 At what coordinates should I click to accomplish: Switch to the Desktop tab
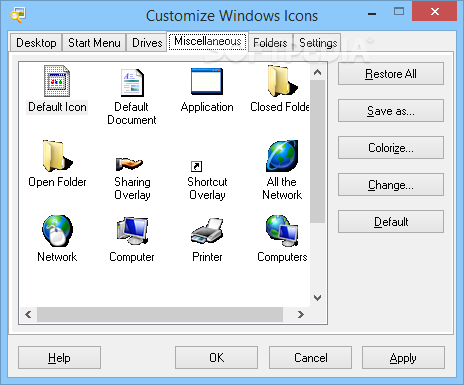coord(36,43)
